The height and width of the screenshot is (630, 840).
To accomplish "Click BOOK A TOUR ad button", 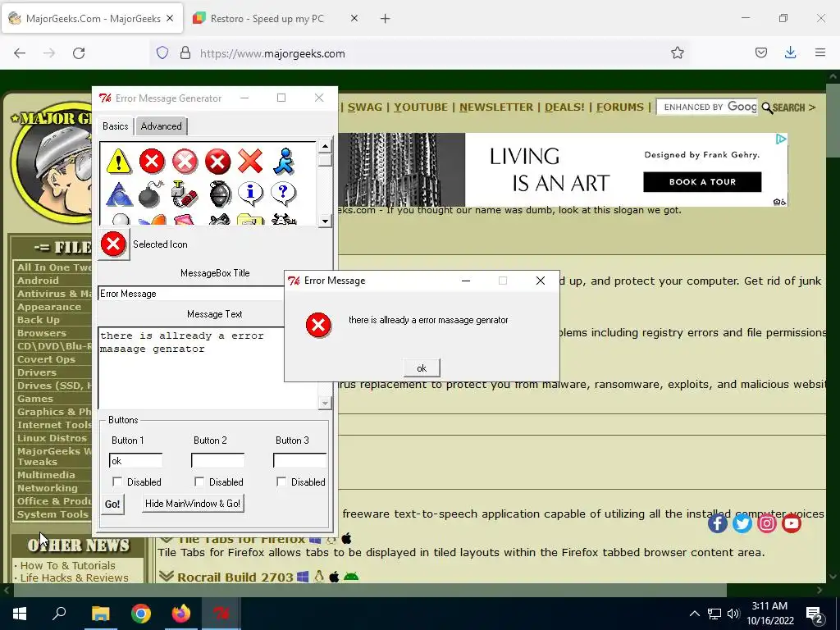I will pos(702,181).
